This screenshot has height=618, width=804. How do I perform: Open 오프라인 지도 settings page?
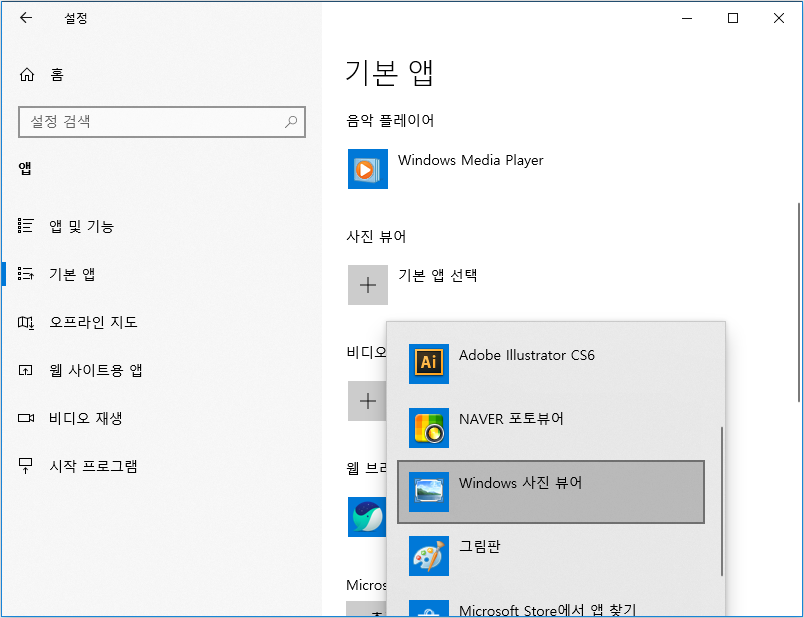pos(93,322)
